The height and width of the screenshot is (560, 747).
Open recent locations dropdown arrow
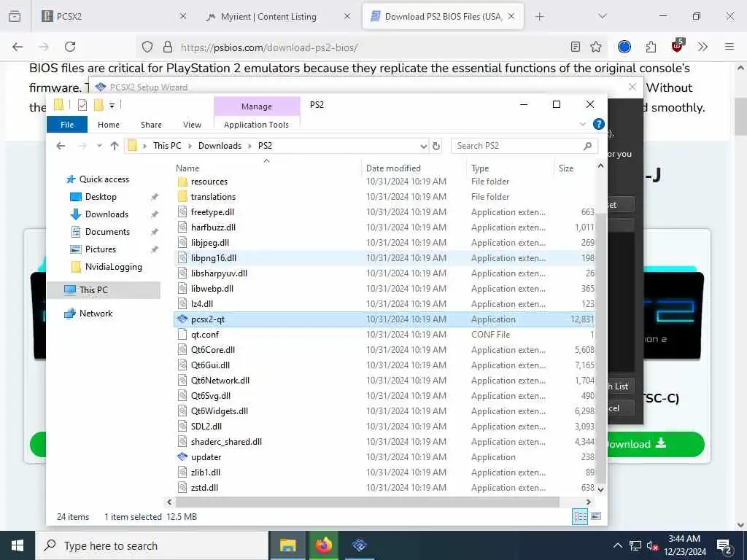(99, 146)
